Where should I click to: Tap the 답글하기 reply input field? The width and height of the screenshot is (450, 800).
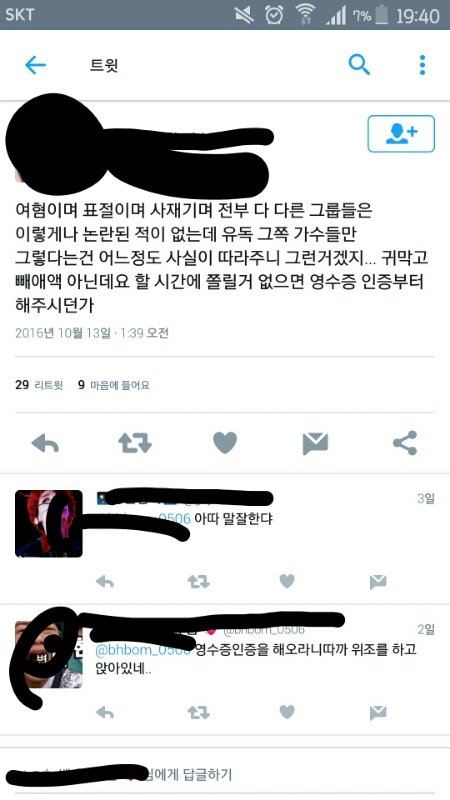[225, 776]
